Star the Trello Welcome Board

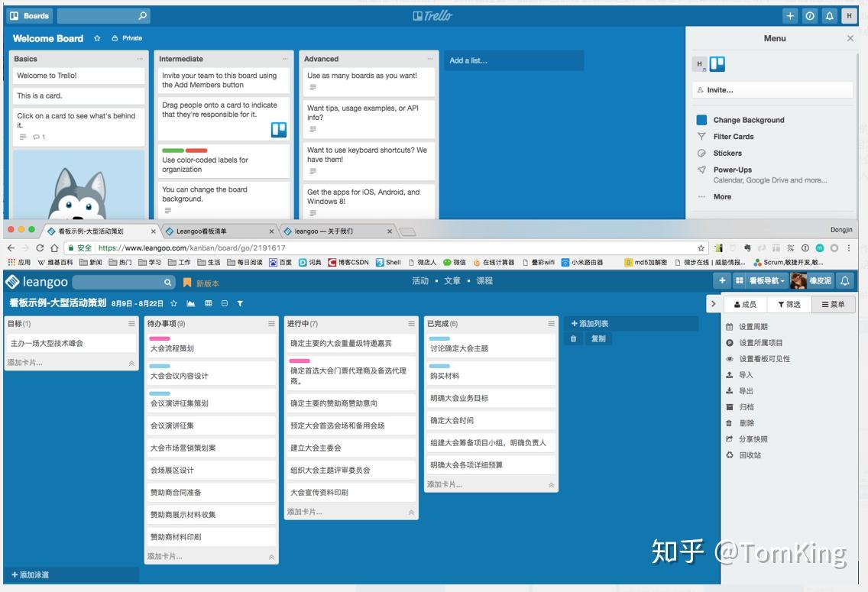[x=98, y=38]
